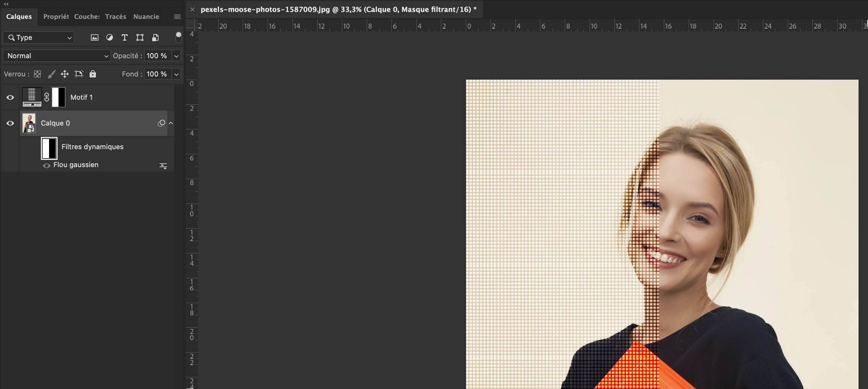
Task: Click lock transparent pixels icon
Action: coord(37,74)
